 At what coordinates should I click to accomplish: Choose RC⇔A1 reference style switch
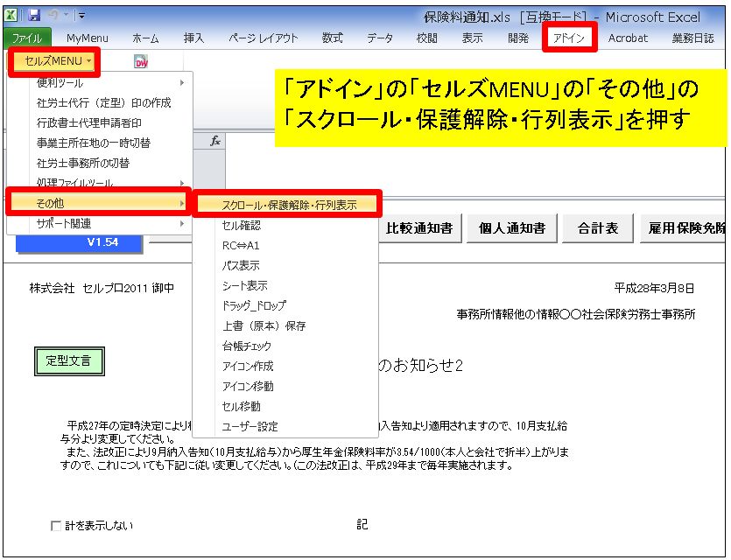point(285,246)
